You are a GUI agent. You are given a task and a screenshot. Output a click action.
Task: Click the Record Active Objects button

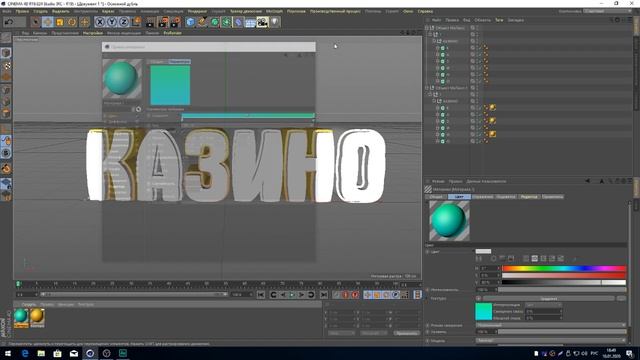337,295
